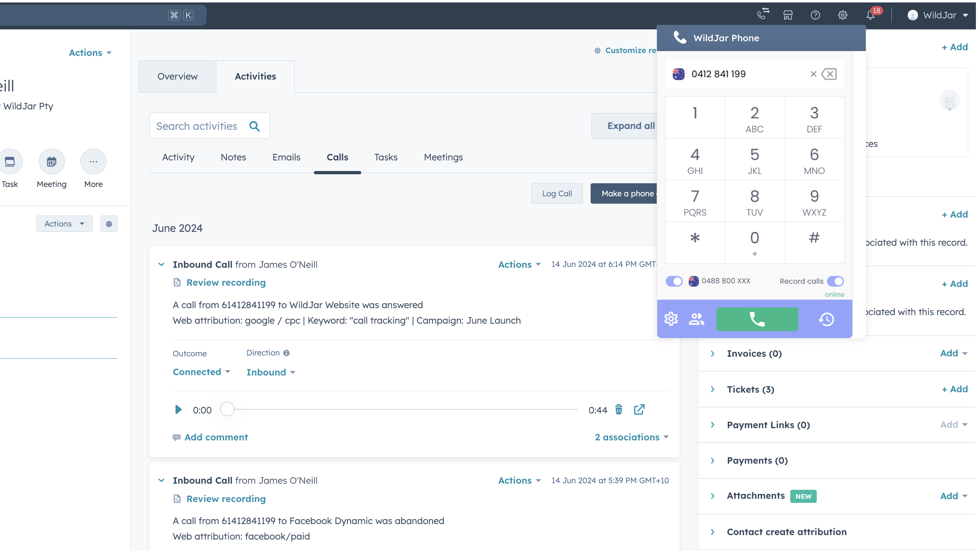Screen dimensions: 980x551
Task: Expand the Payments (0) section
Action: [x=713, y=460]
